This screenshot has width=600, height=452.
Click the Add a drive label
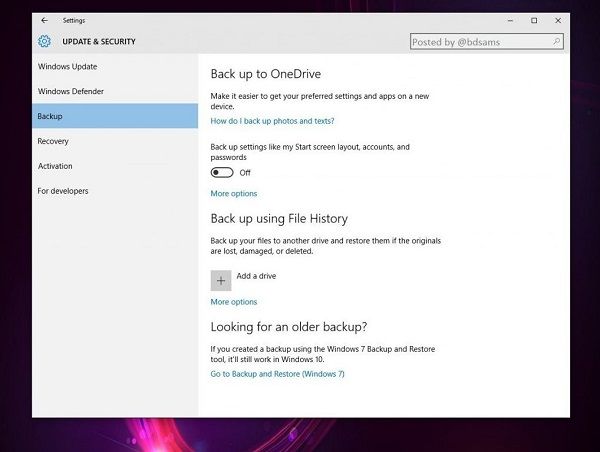(x=256, y=276)
